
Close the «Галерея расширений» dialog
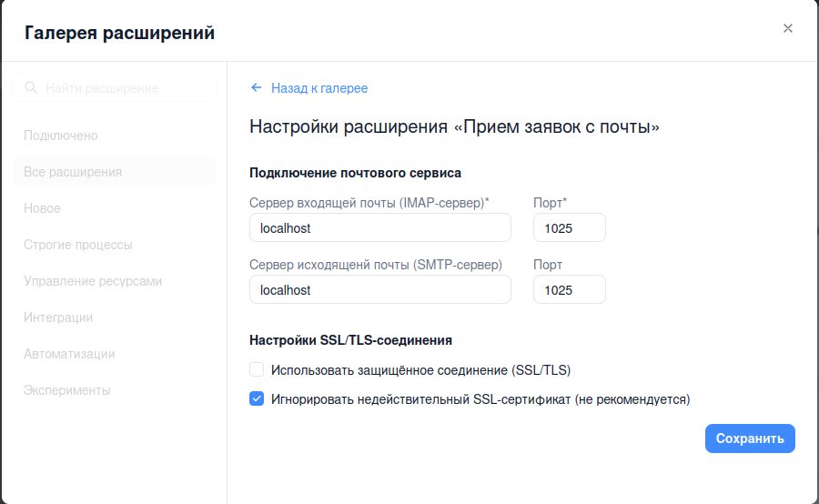click(788, 28)
